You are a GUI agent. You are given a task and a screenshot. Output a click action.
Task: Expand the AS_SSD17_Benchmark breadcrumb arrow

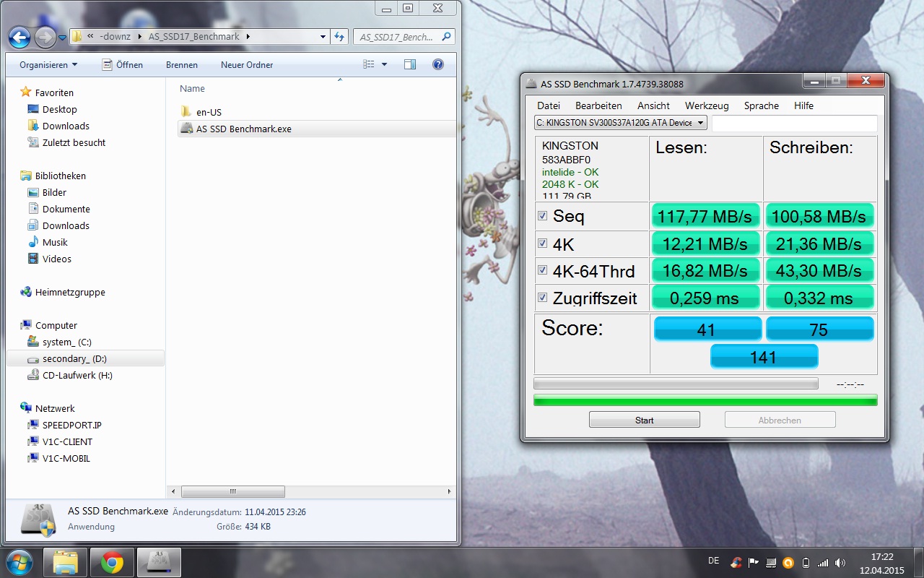[248, 36]
